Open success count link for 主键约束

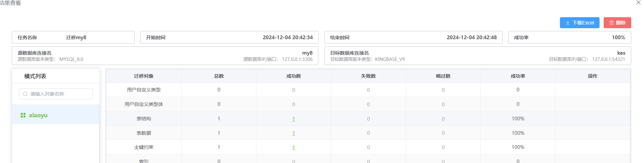coord(294,148)
